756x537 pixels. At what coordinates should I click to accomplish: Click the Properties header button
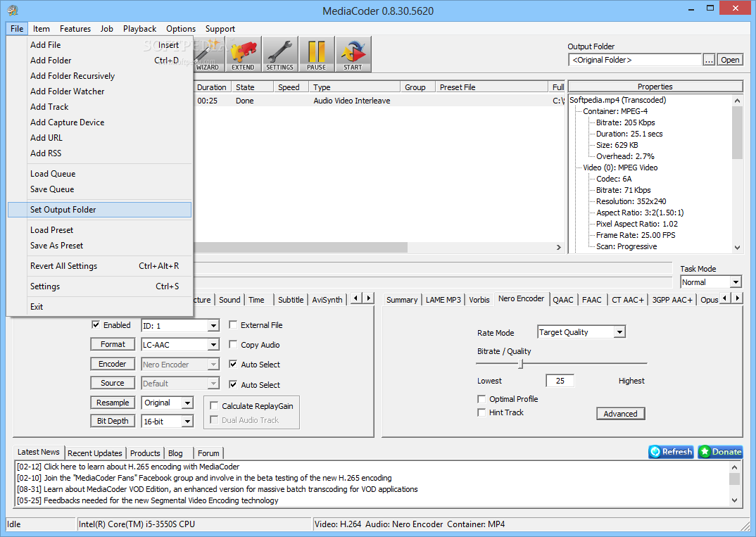(x=655, y=87)
